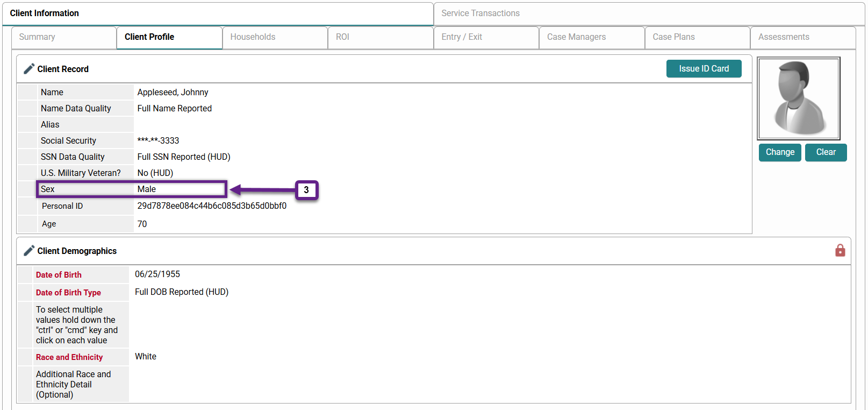The width and height of the screenshot is (868, 410).
Task: Open the Entry / Exit tab
Action: tap(462, 37)
